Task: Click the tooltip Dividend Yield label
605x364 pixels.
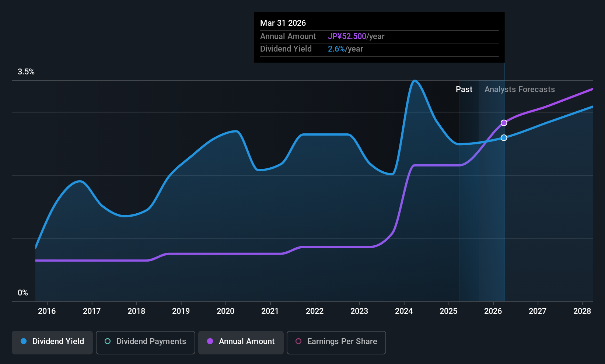Action: [x=286, y=49]
